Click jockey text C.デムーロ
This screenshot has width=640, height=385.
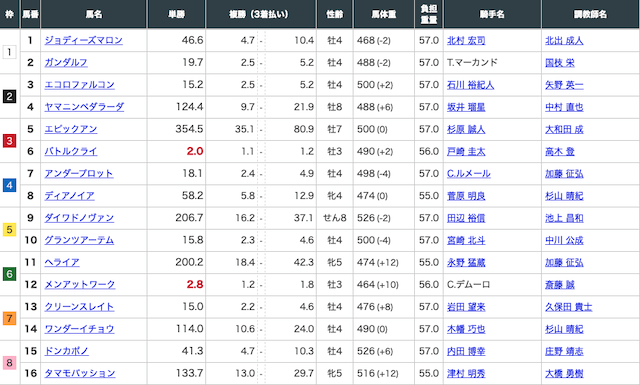pyautogui.click(x=468, y=284)
